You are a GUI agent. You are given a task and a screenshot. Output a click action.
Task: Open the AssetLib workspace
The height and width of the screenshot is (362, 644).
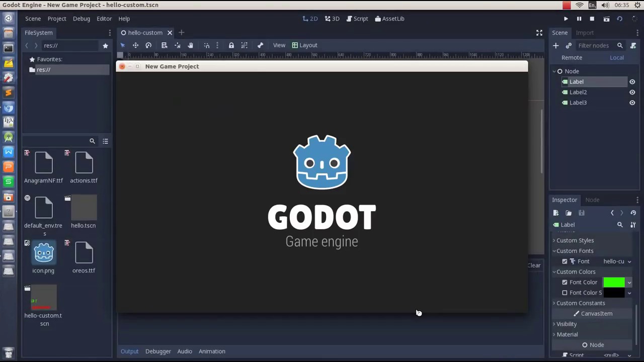point(389,19)
